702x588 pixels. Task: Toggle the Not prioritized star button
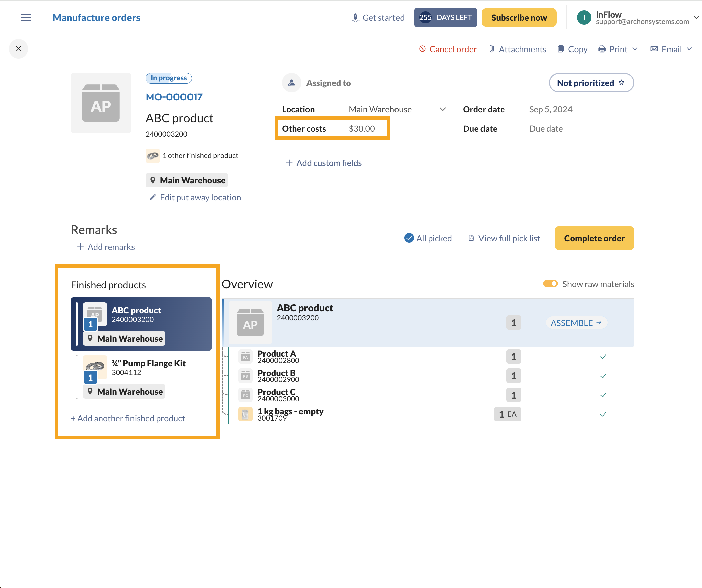(x=591, y=83)
